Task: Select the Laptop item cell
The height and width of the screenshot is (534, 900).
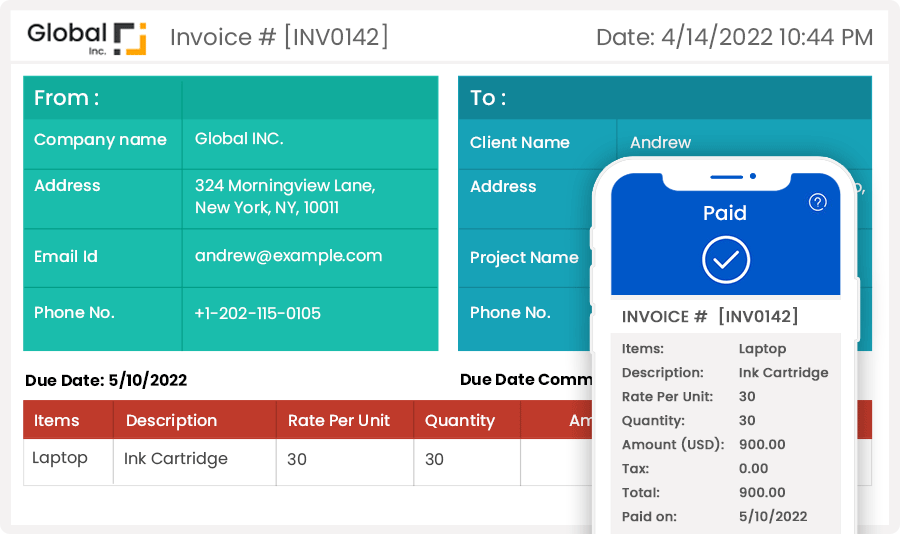Action: coord(60,458)
